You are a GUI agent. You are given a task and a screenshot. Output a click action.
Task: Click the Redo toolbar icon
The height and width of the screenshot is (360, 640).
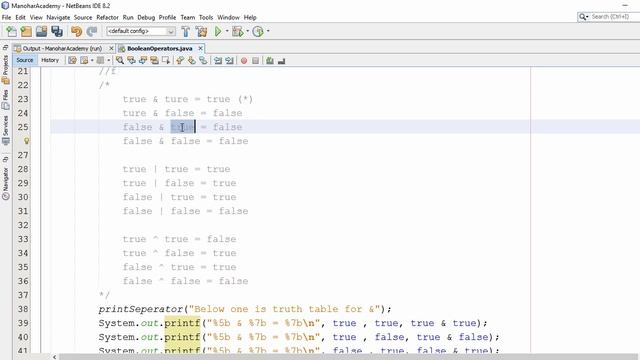point(92,31)
